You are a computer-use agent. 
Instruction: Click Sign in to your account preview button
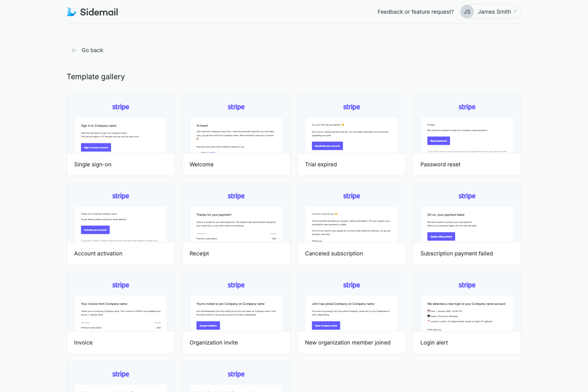click(96, 148)
